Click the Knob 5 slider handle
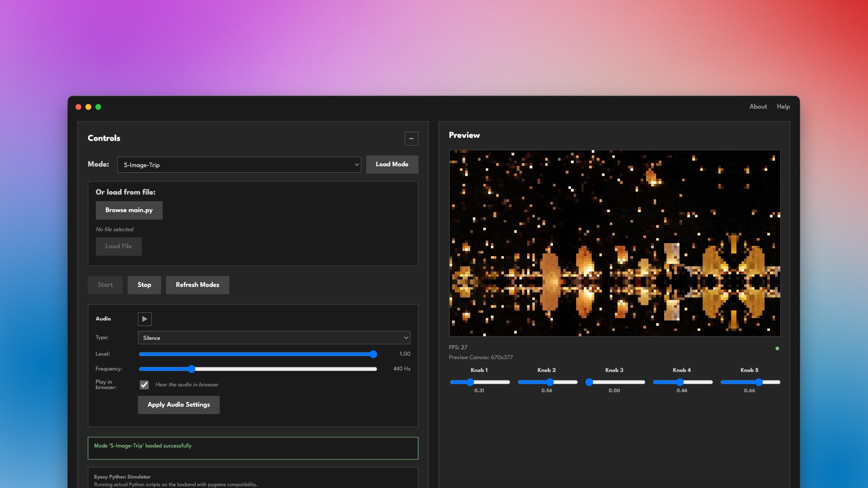This screenshot has width=868, height=488. pyautogui.click(x=759, y=382)
